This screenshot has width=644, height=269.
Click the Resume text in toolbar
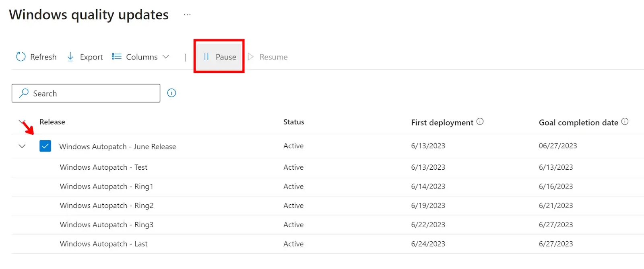(x=273, y=57)
